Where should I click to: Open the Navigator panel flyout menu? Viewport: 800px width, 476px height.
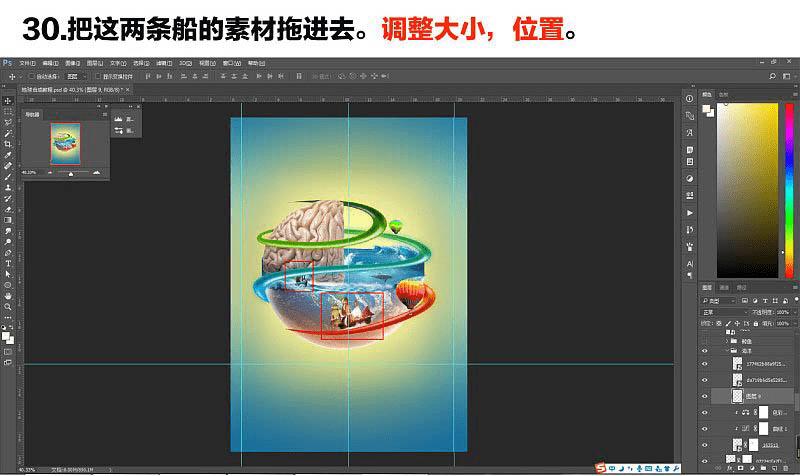105,114
